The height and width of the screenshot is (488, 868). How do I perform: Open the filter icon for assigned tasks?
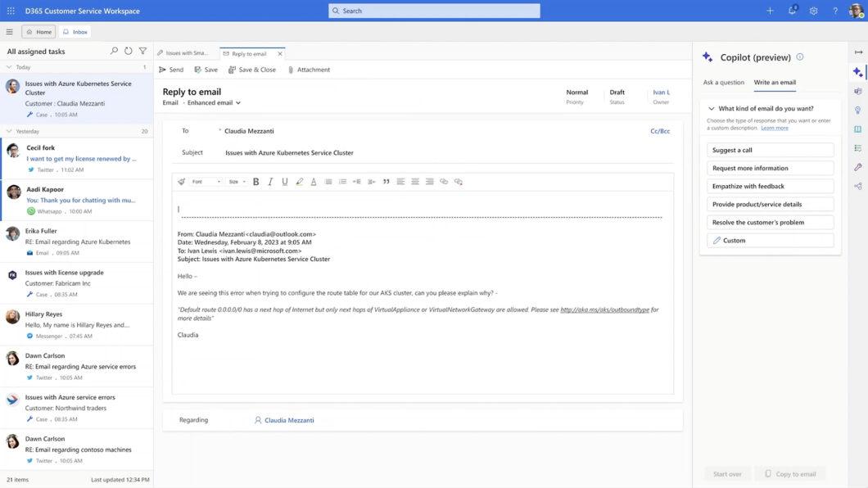[142, 51]
